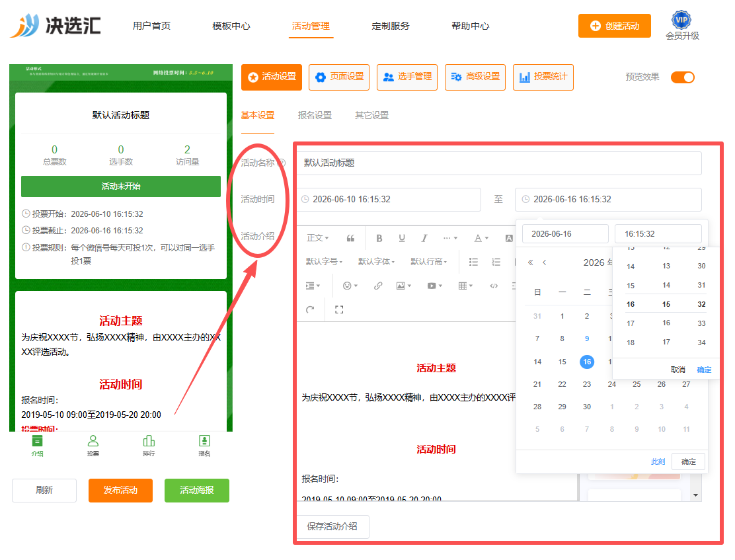This screenshot has width=735, height=560.
Task: Click the activity name input field
Action: pos(499,163)
